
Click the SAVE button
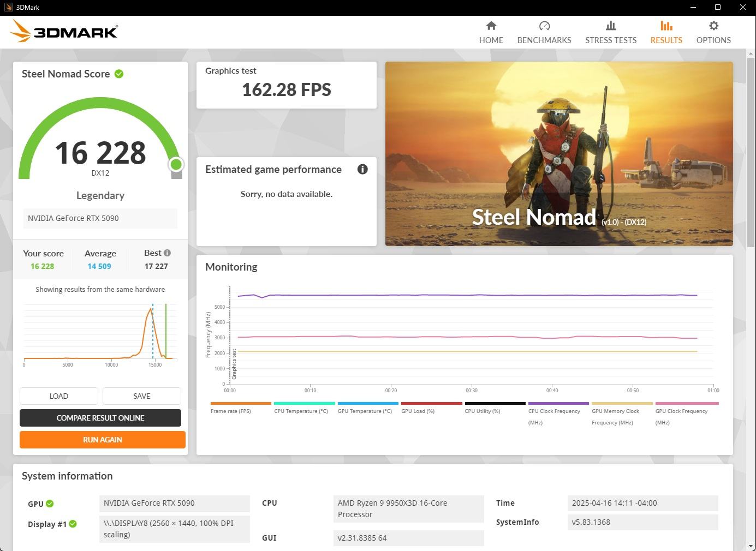142,396
